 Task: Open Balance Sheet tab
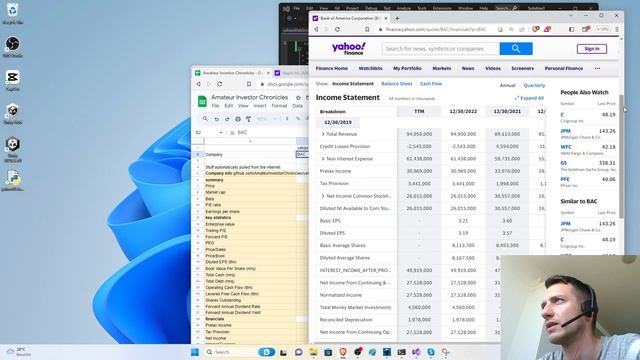[397, 84]
